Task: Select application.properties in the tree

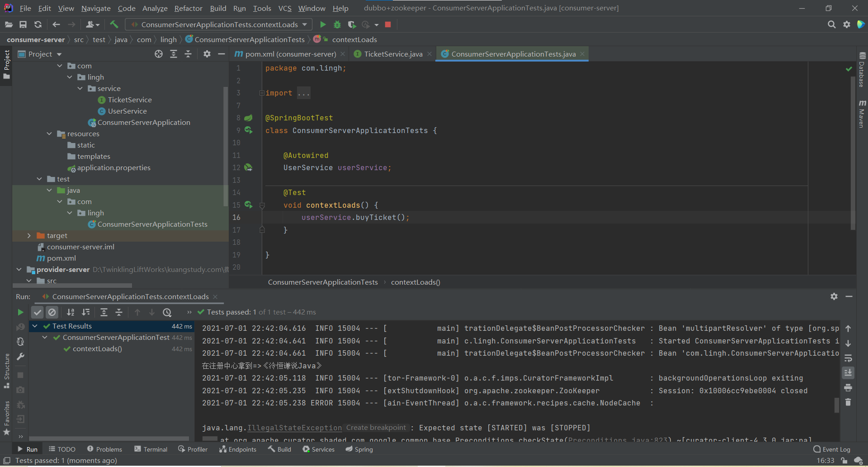Action: (113, 168)
